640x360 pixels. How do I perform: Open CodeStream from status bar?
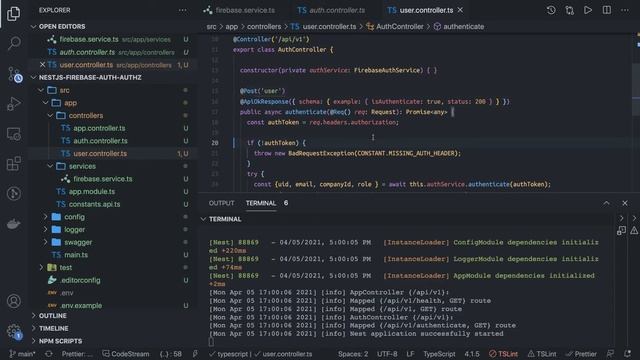126,354
